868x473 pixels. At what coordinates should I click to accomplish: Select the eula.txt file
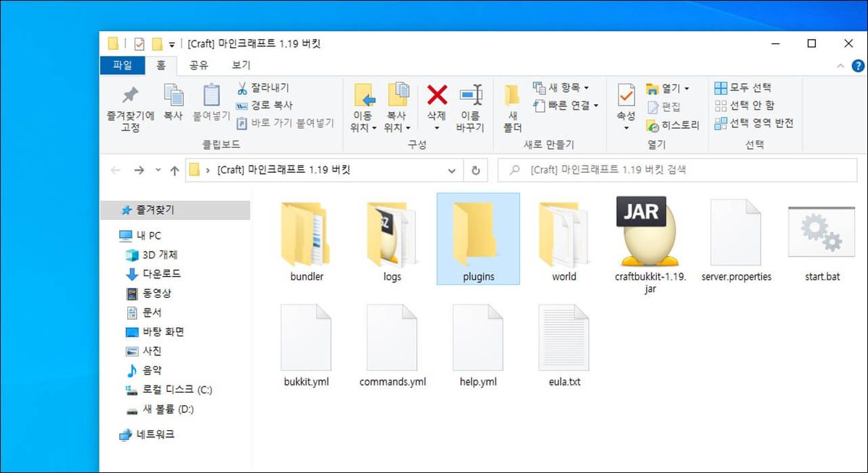[x=564, y=346]
